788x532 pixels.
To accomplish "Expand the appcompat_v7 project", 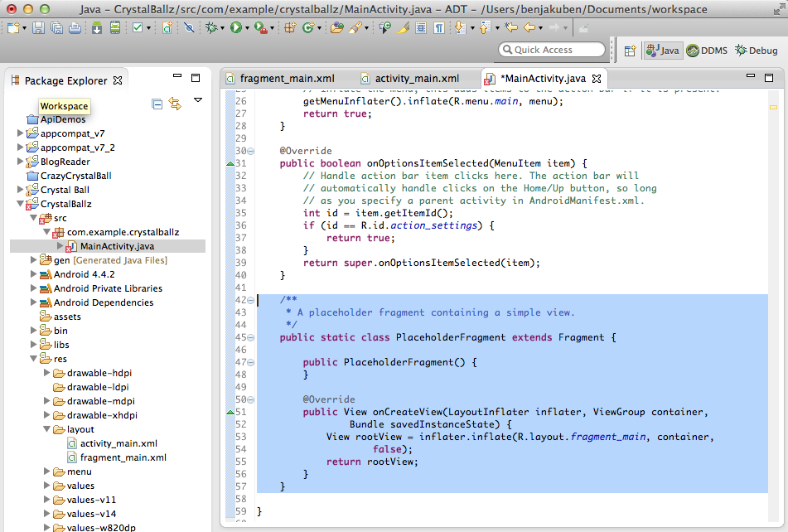I will click(22, 133).
